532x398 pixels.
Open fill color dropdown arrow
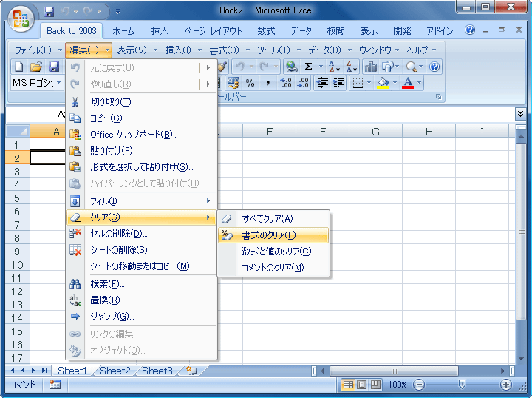[395, 83]
